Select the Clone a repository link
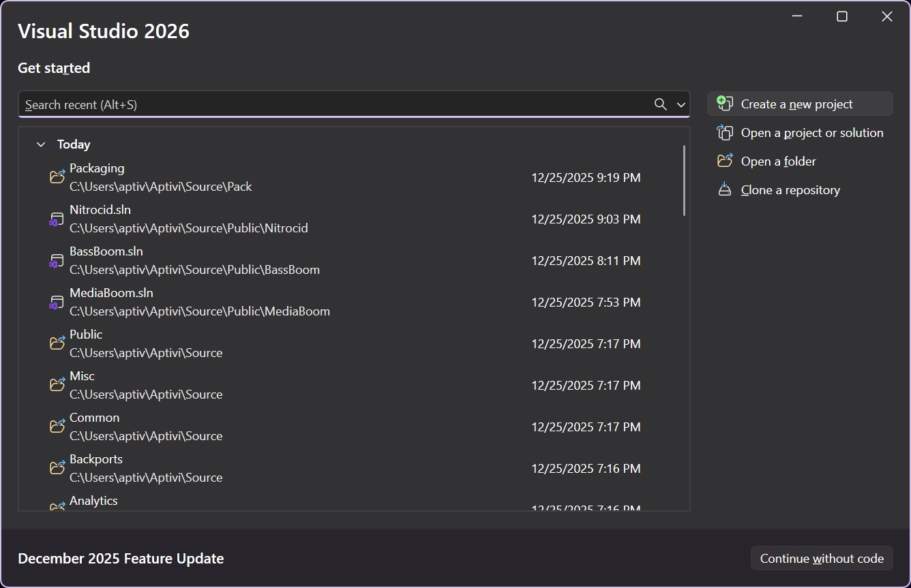The width and height of the screenshot is (911, 588). pyautogui.click(x=790, y=190)
